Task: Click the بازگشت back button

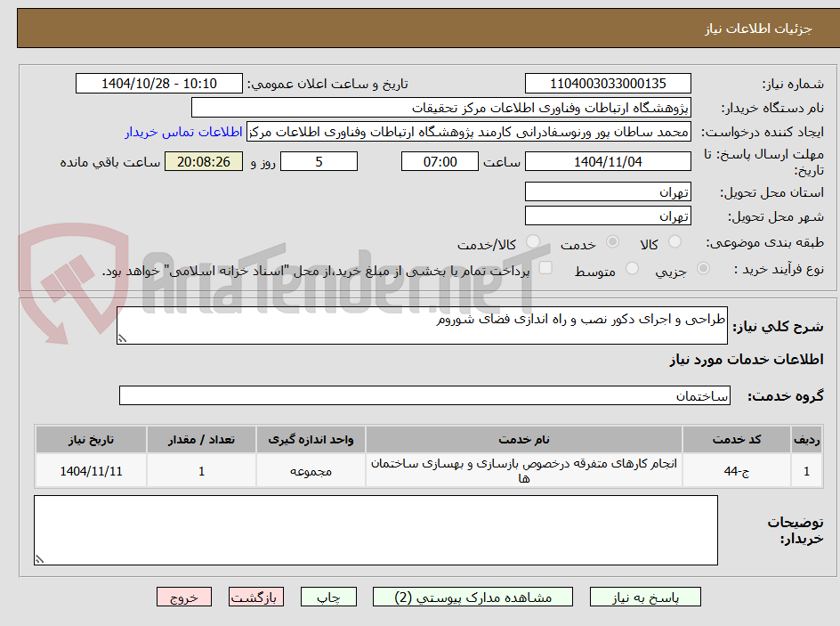Action: click(x=256, y=597)
